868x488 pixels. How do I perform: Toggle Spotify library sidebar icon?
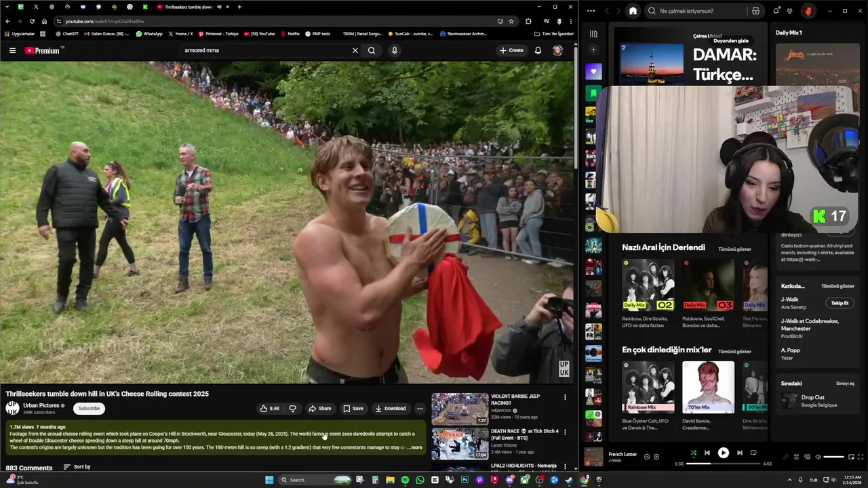pos(593,34)
